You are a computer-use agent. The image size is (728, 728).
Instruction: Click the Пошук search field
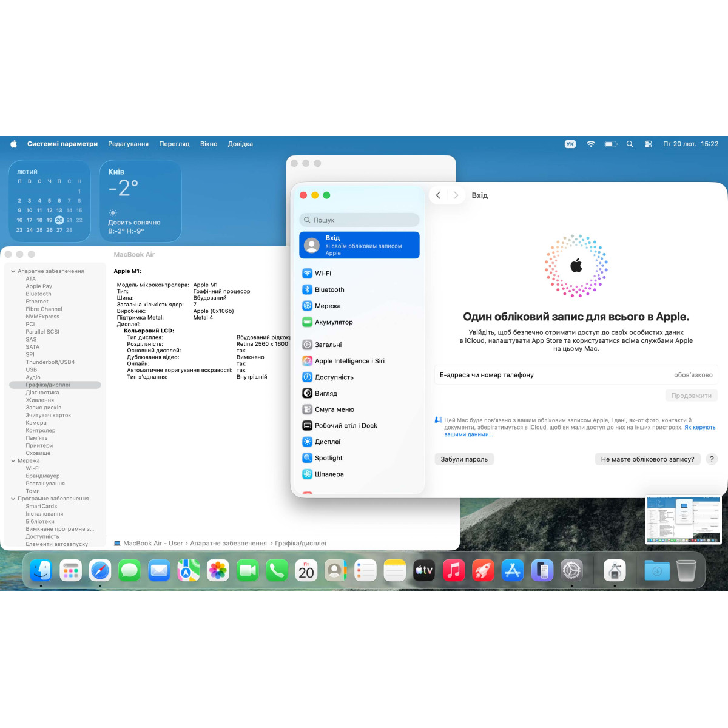359,220
